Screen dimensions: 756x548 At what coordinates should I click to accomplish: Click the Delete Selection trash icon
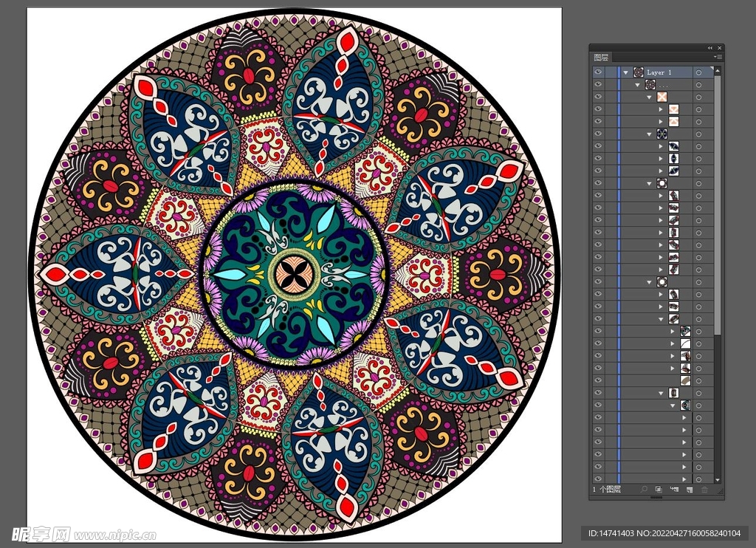click(704, 490)
